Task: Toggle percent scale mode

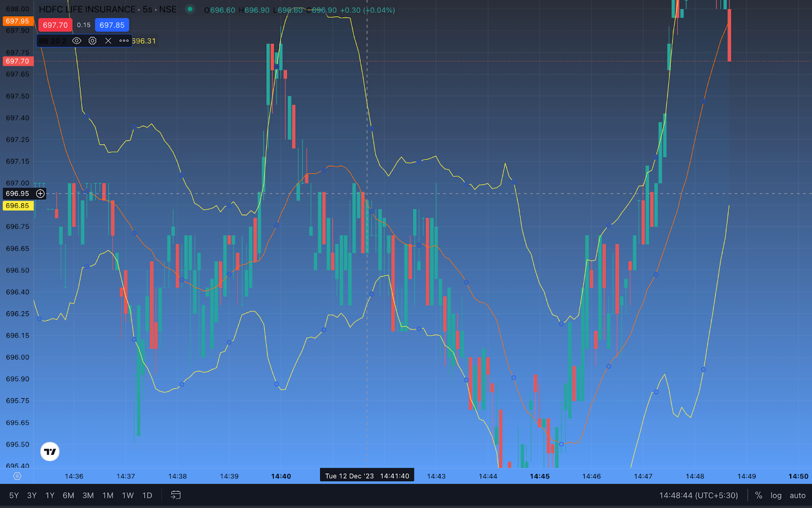Action: coord(758,495)
